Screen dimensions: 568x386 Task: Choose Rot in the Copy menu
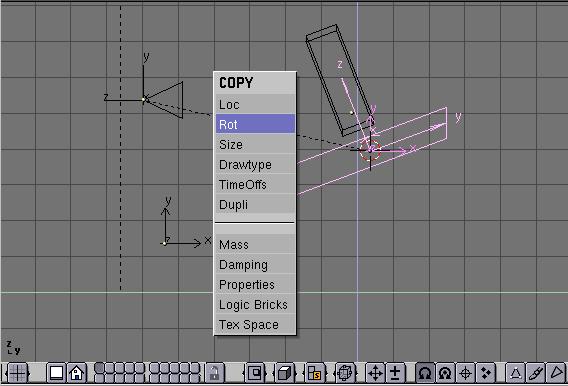point(255,124)
